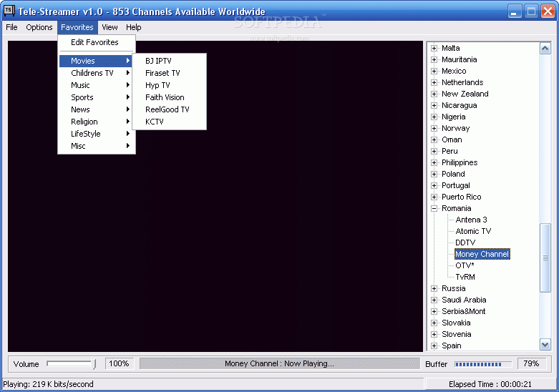559x392 pixels.
Task: Choose Edit Favorites from the menu
Action: pyautogui.click(x=97, y=42)
